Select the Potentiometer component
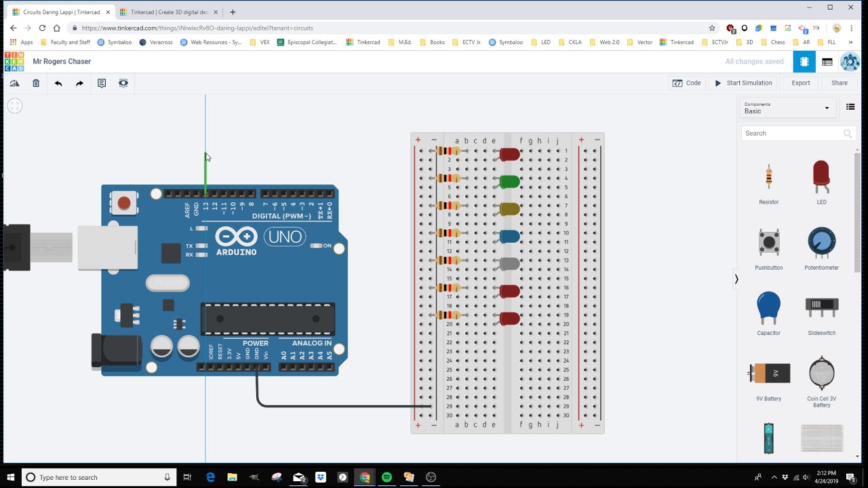Screen dimensions: 868x488 [821, 249]
